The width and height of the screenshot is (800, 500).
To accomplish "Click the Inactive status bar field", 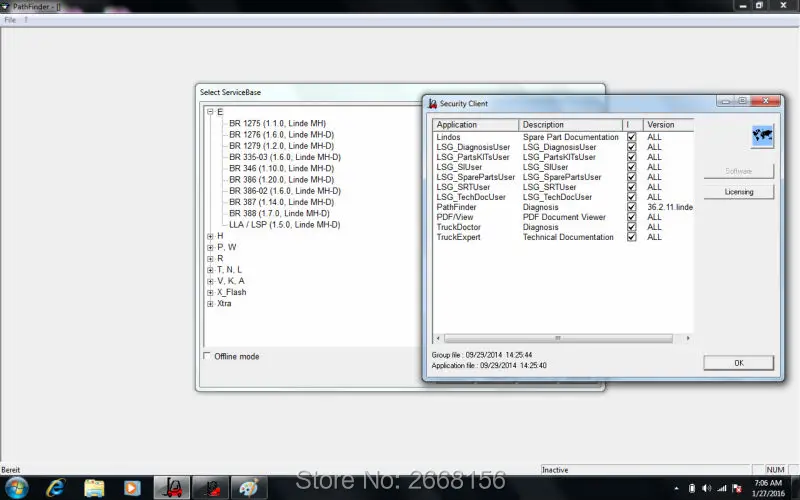I will tap(645, 469).
